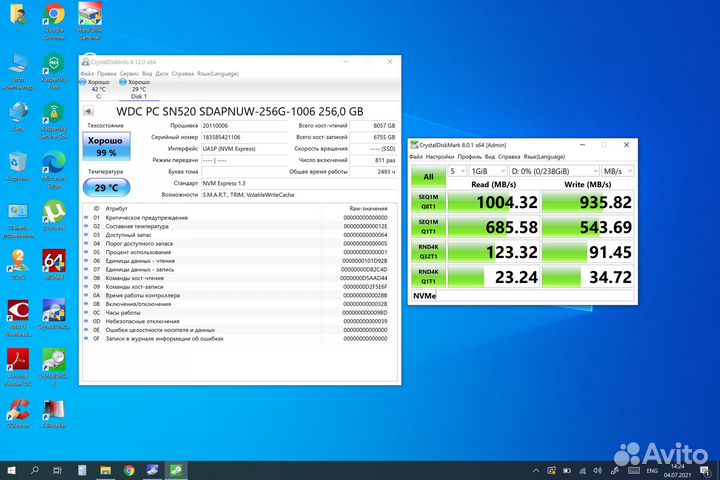Open the 2GIS desktop shortcut

pos(18,265)
